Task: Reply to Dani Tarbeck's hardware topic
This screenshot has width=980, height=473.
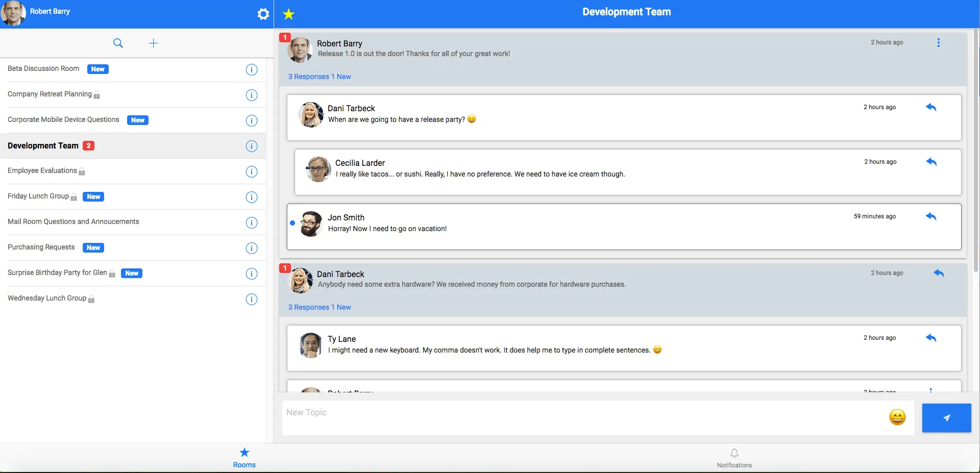Action: [x=939, y=273]
